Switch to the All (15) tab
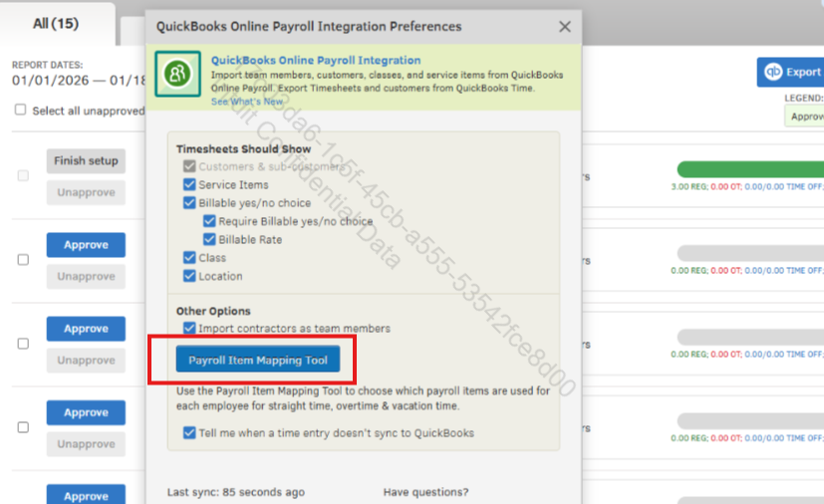This screenshot has width=824, height=504. (x=55, y=22)
